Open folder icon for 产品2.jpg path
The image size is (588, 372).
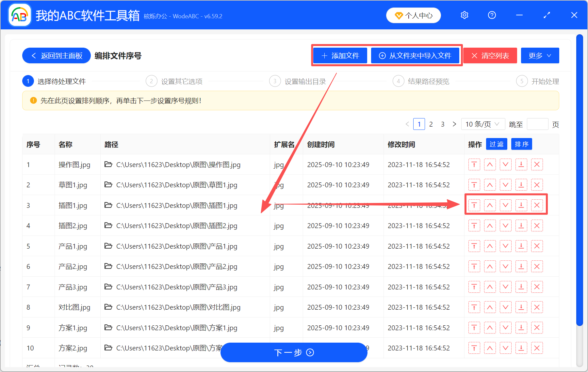(x=108, y=266)
